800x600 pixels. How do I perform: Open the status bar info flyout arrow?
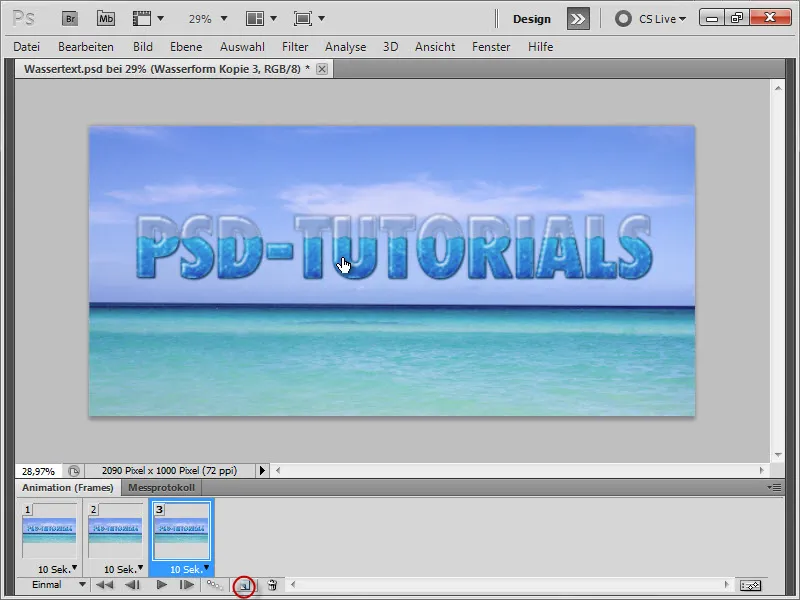coord(262,470)
